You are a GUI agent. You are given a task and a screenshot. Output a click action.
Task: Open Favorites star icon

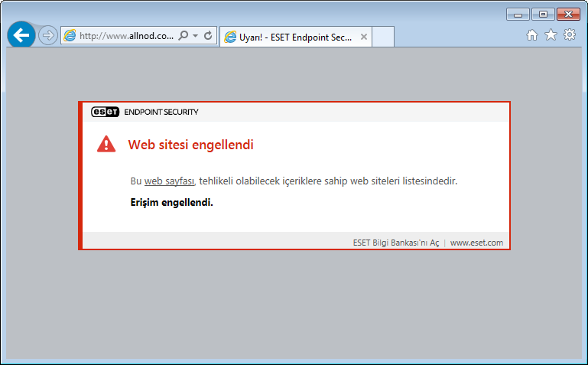point(551,35)
